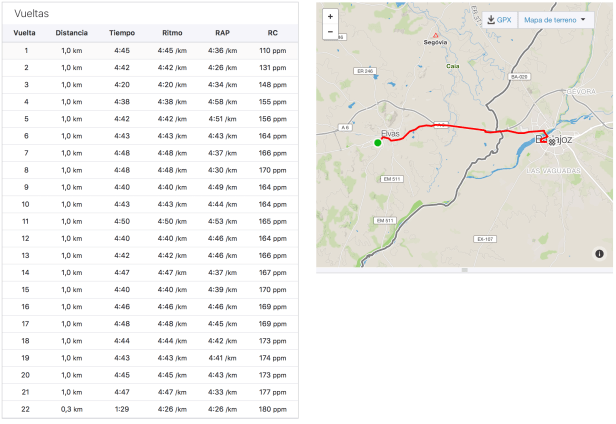This screenshot has width=616, height=424.
Task: Click the RAP column header
Action: [222, 33]
